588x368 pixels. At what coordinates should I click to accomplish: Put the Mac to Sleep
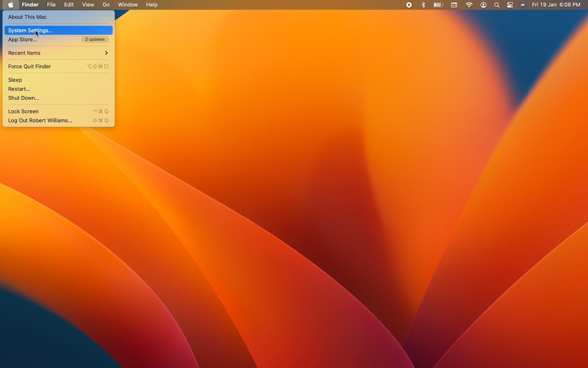(x=58, y=80)
